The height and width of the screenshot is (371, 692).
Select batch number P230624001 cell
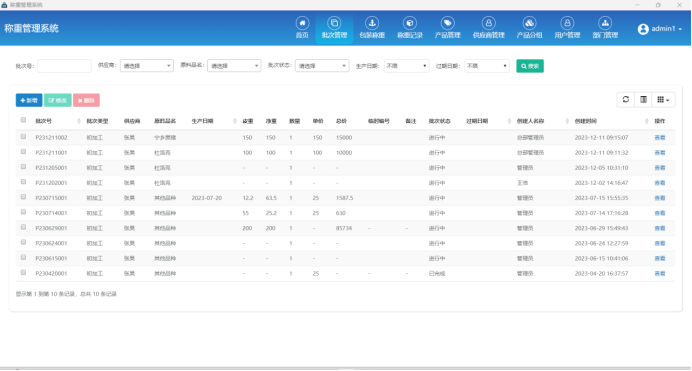(x=51, y=243)
